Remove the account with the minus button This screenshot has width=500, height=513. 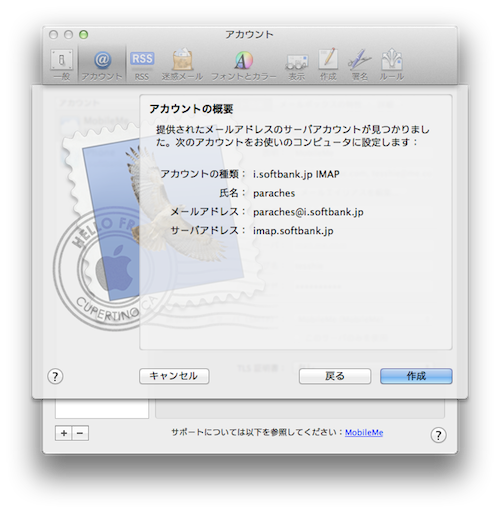80,433
